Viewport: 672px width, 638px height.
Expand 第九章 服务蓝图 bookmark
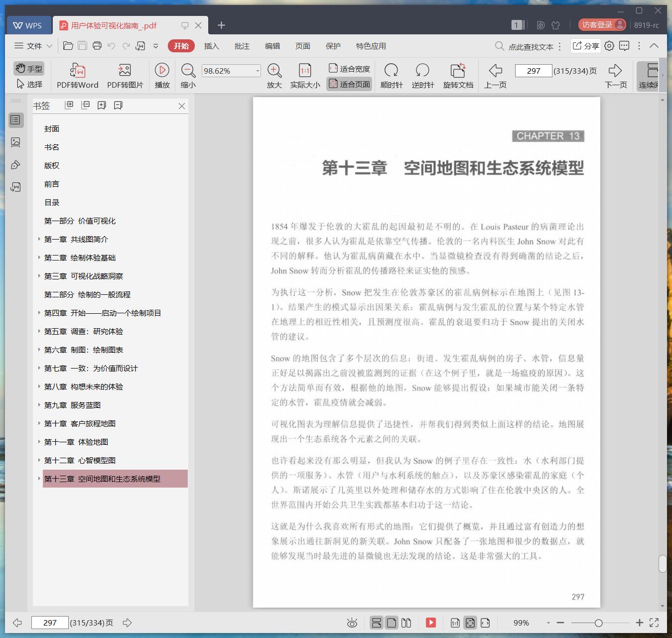[39, 405]
